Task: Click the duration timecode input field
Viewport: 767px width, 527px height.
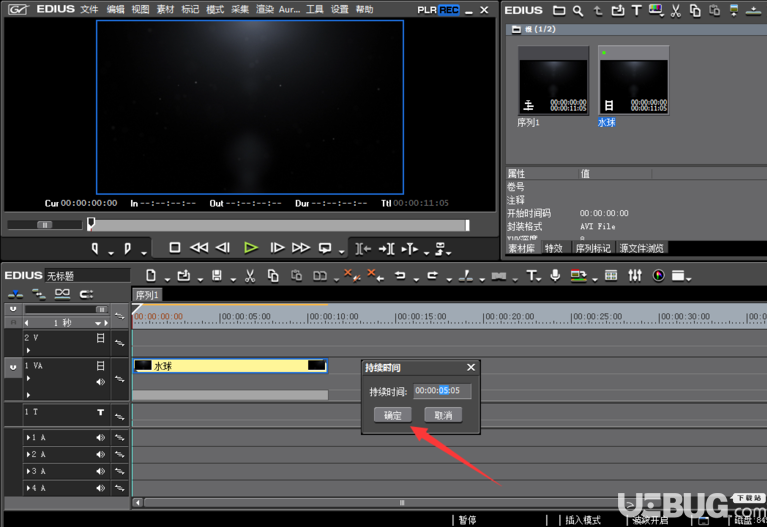Action: tap(442, 390)
